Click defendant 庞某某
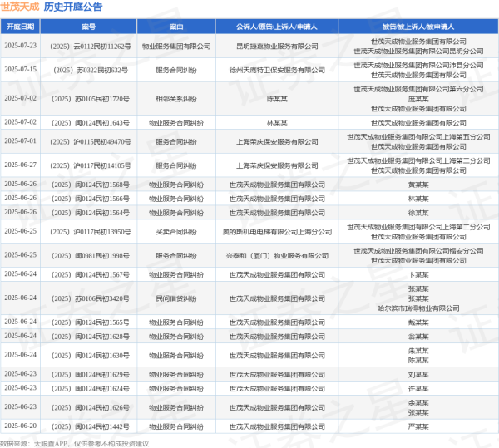499x448 pixels. click(x=418, y=99)
